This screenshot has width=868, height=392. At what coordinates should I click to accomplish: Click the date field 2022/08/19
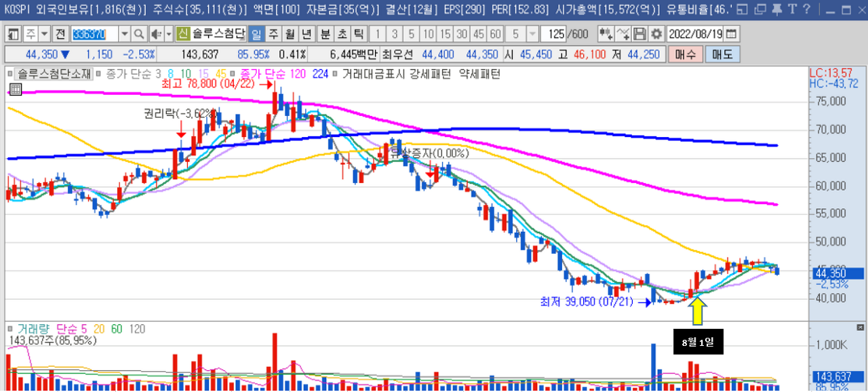694,34
